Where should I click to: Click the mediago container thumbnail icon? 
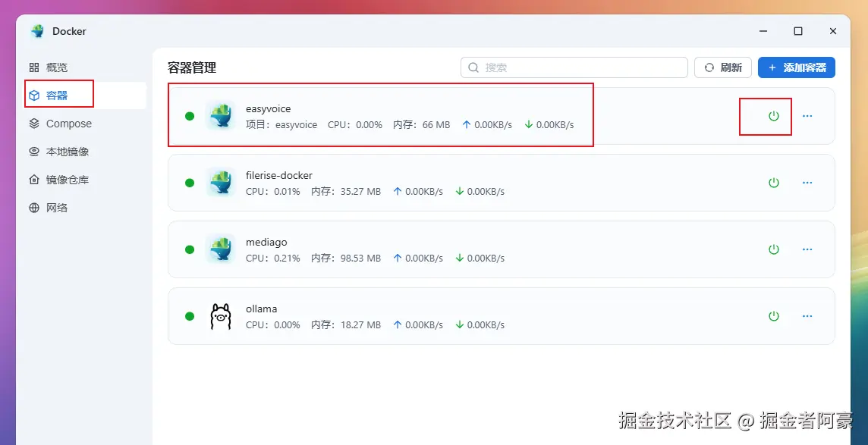click(x=220, y=249)
